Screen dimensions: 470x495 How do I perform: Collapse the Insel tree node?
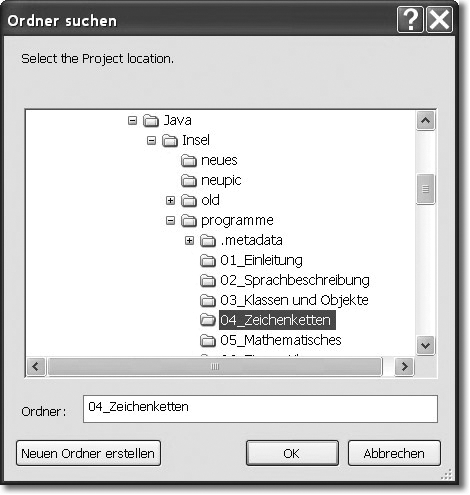(x=151, y=140)
